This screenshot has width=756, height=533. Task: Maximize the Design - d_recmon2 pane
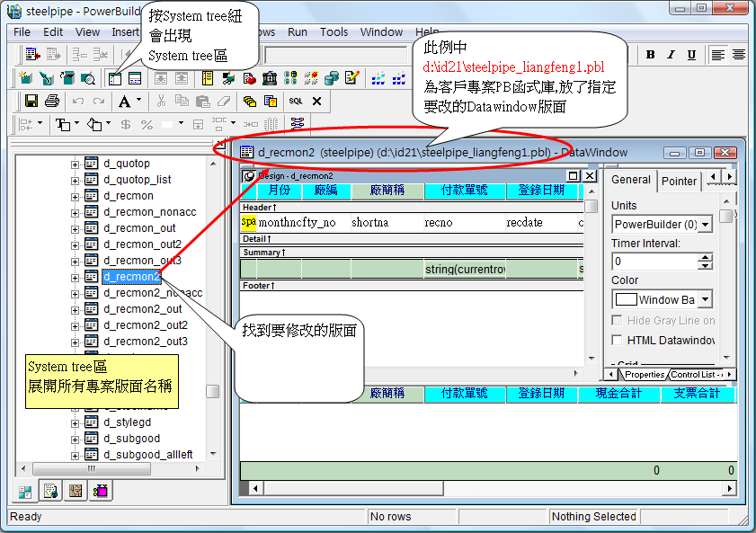coord(574,176)
